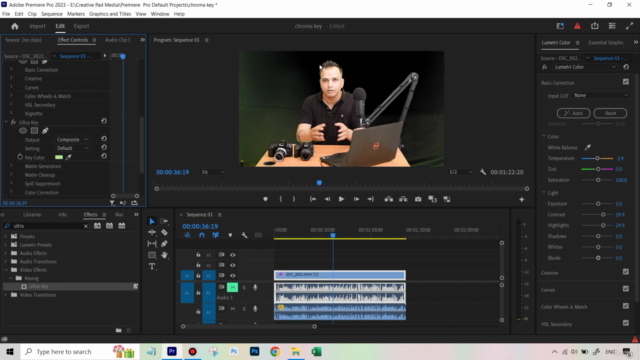Select the Track Select Forward tool

tap(164, 221)
